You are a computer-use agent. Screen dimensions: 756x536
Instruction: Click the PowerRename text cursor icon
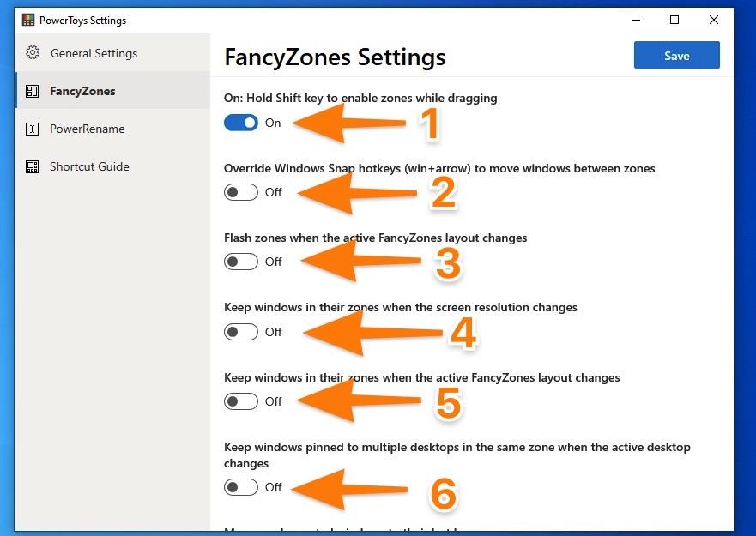tap(33, 129)
